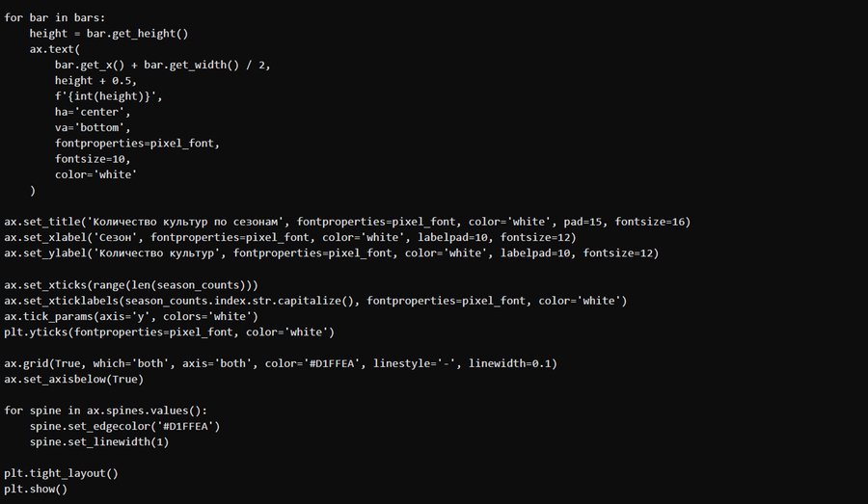
Task: Click the 'fontsize=10,' argument line
Action: pyautogui.click(x=93, y=159)
